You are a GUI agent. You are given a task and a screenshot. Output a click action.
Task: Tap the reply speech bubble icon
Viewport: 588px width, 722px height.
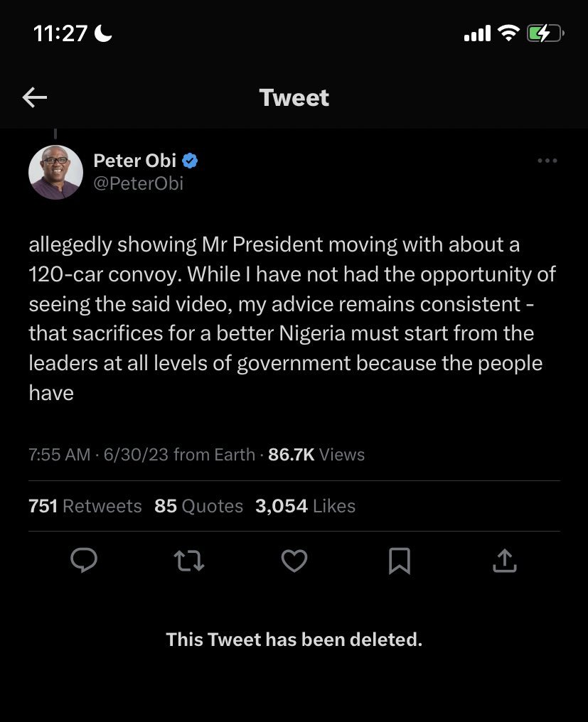click(85, 561)
